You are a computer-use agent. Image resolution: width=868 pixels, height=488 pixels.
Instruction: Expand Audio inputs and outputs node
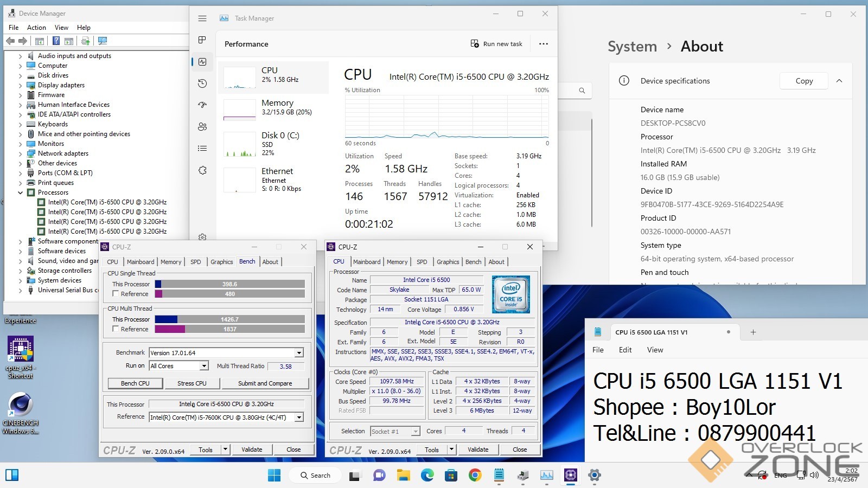point(21,56)
